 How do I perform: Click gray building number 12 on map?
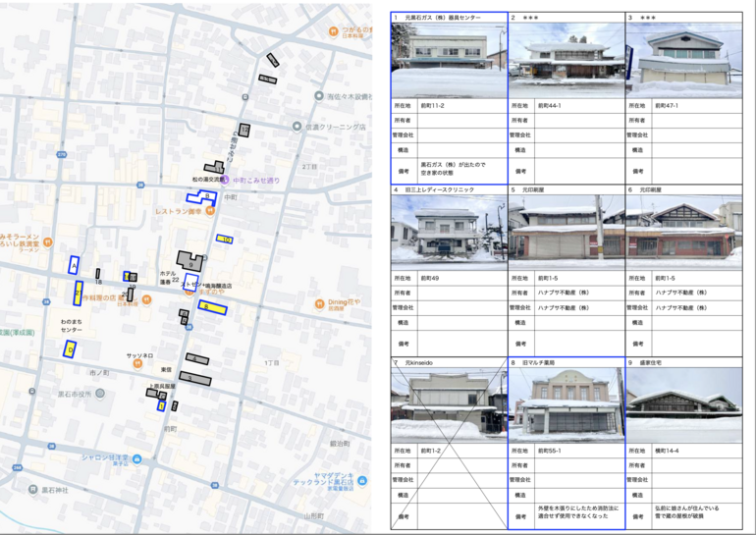[243, 129]
